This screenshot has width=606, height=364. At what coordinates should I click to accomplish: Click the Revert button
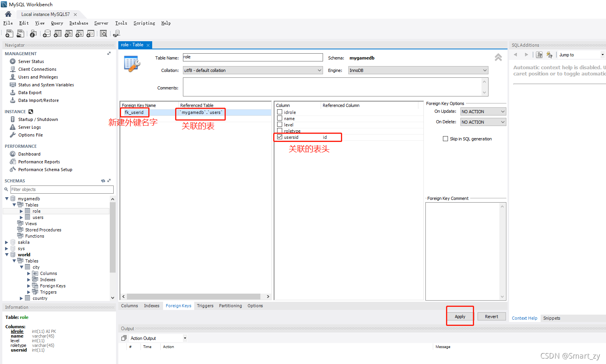pos(492,317)
